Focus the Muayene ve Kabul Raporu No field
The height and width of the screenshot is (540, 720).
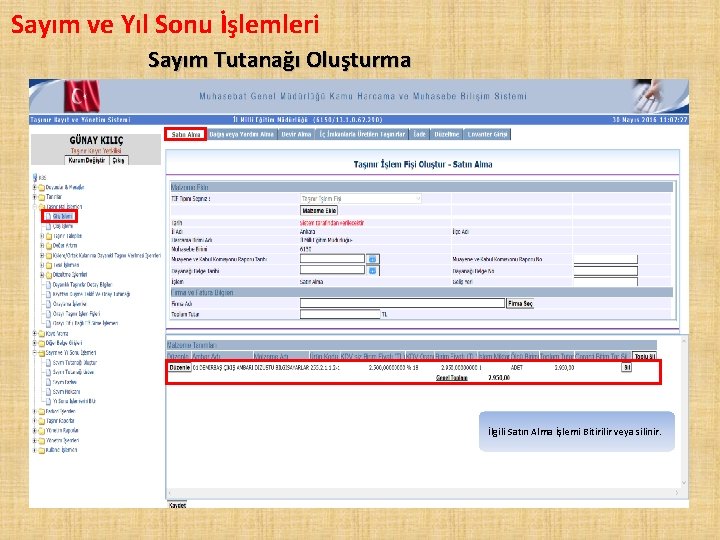pos(606,259)
